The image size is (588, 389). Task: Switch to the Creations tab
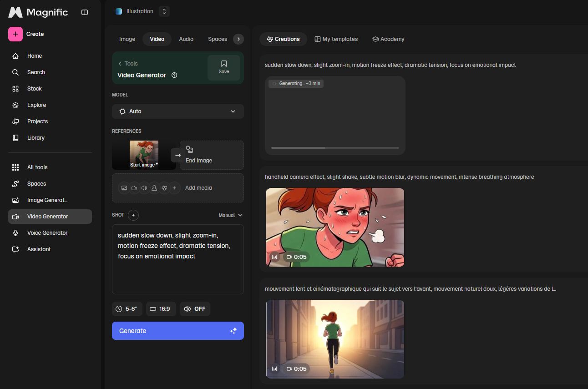click(283, 39)
